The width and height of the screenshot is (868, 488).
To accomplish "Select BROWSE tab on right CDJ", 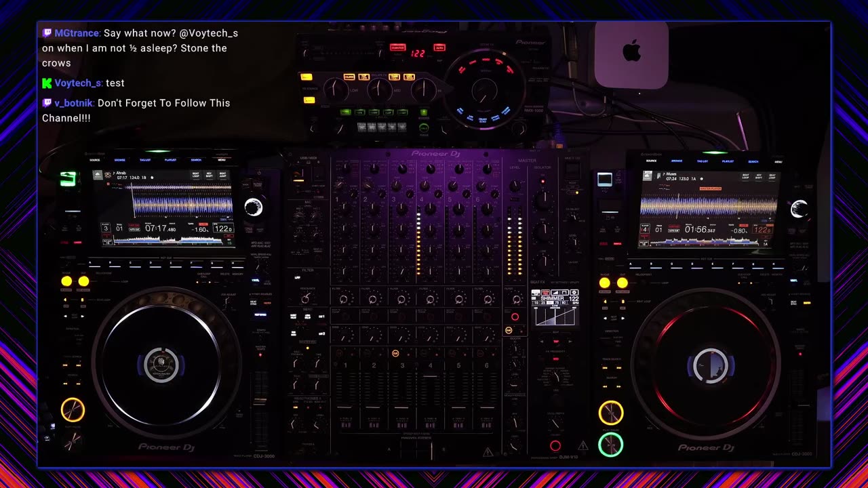I will pos(677,161).
